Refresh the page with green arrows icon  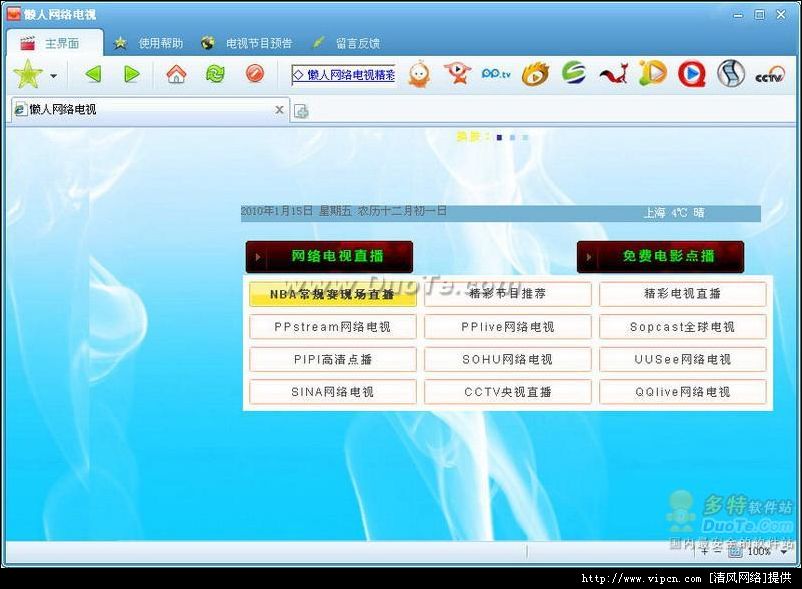pos(215,74)
